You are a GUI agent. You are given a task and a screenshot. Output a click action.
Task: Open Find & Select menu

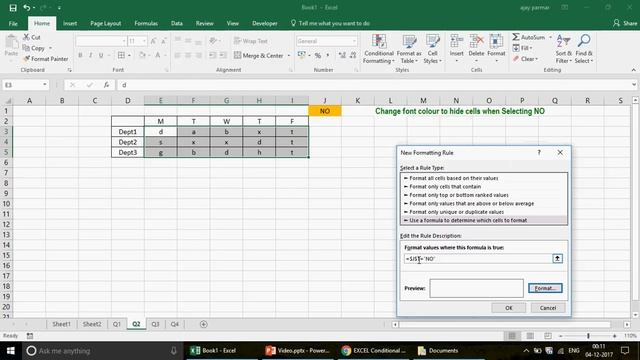pyautogui.click(x=584, y=49)
